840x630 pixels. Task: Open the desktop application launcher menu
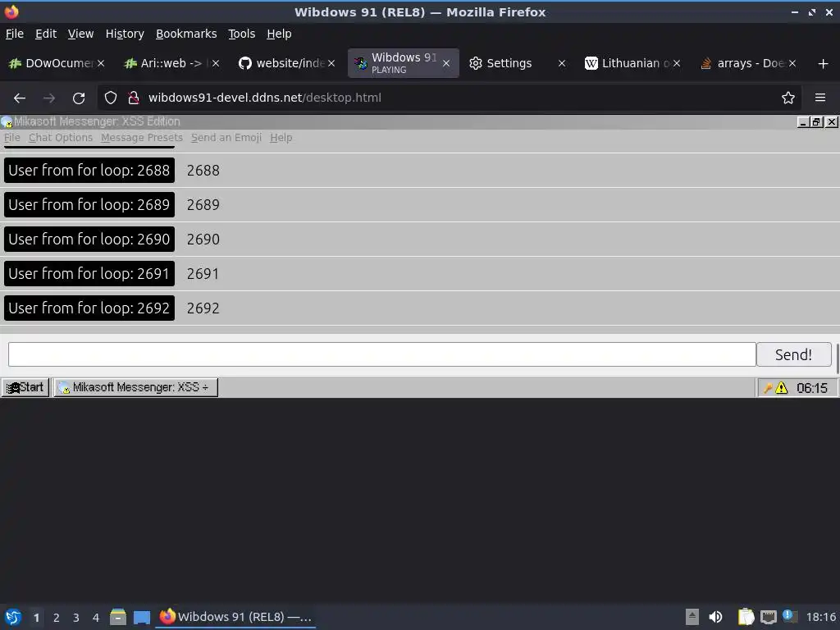pos(13,617)
